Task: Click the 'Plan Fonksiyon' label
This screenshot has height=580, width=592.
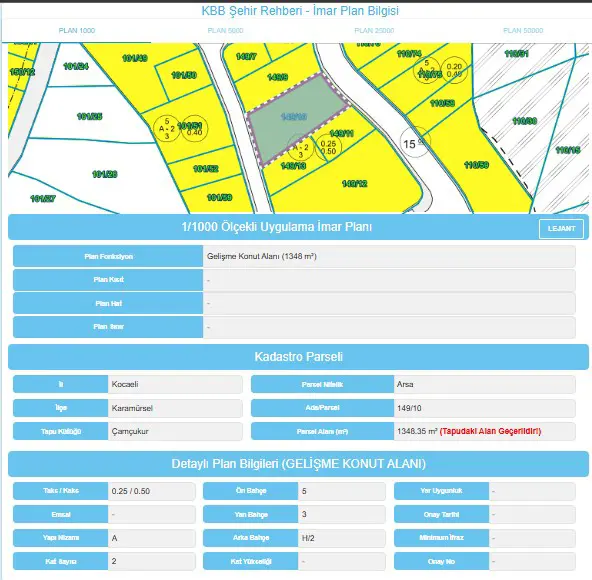Action: point(108,256)
